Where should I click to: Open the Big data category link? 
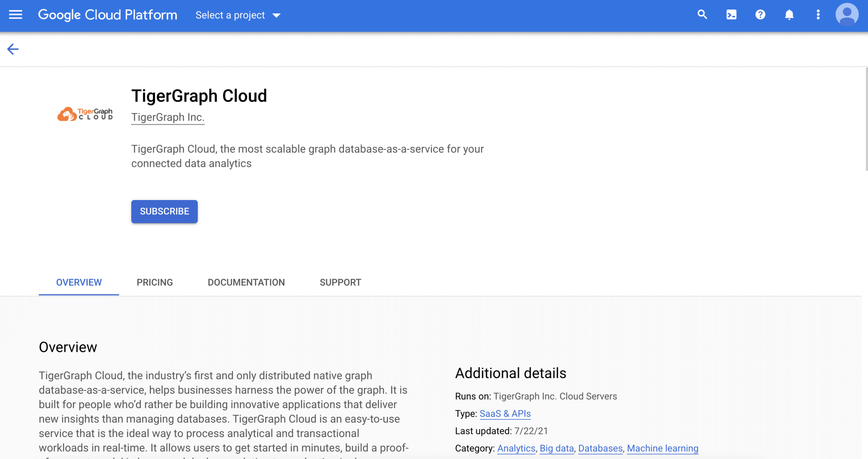(557, 448)
